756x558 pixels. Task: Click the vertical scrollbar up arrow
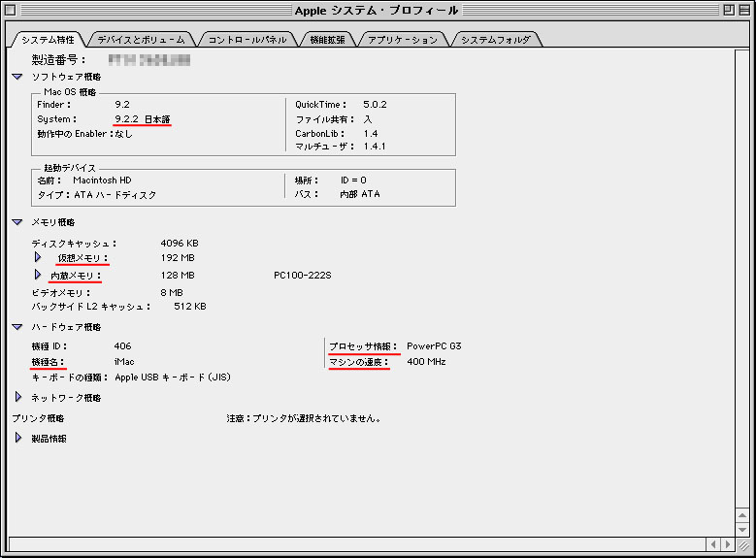742,515
